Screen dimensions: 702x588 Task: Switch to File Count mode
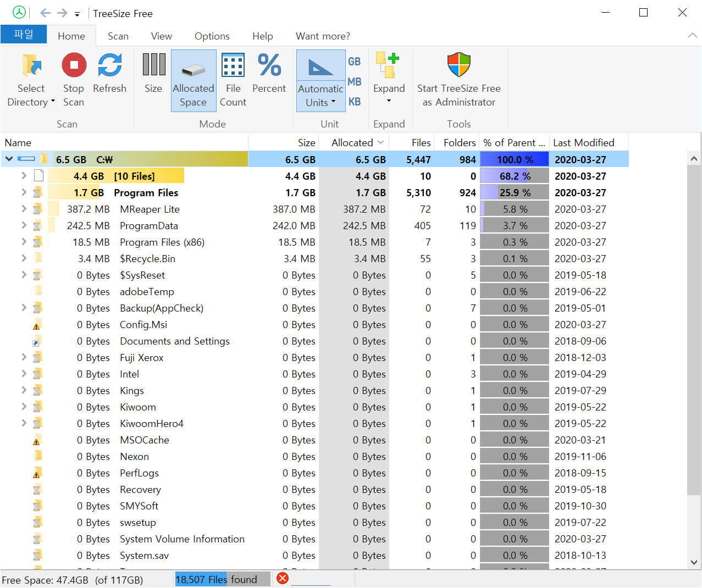coord(233,81)
